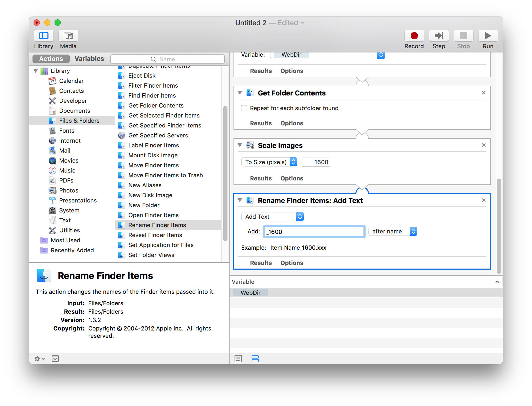The image size is (532, 406).
Task: Toggle the Library panel icon
Action: click(44, 36)
